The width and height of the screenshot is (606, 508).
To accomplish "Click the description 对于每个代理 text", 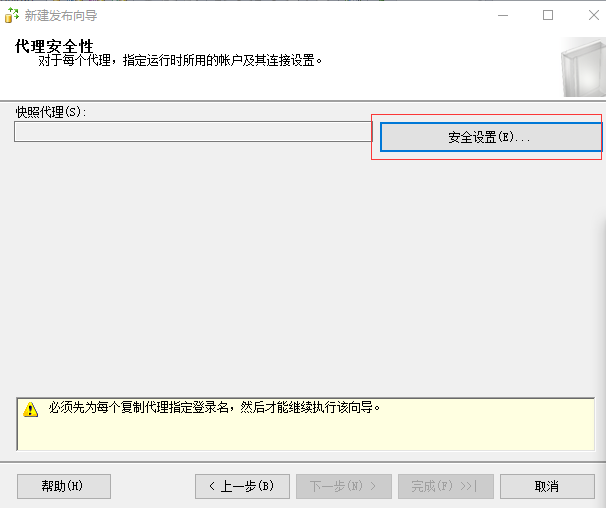I will tap(180, 60).
